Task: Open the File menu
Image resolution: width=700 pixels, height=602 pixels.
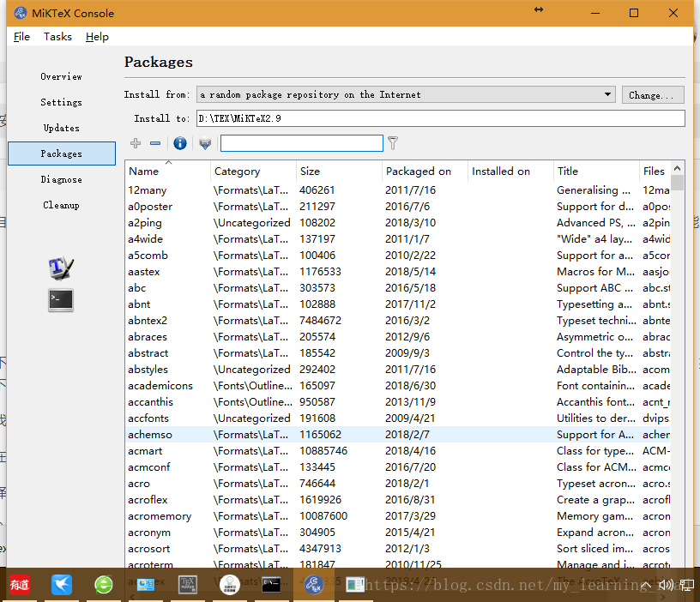Action: click(21, 37)
